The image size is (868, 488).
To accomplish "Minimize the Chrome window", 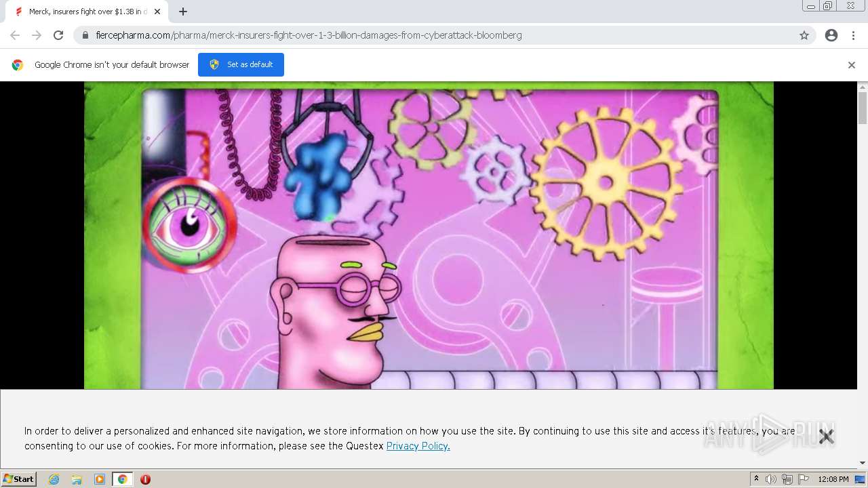I will click(811, 6).
